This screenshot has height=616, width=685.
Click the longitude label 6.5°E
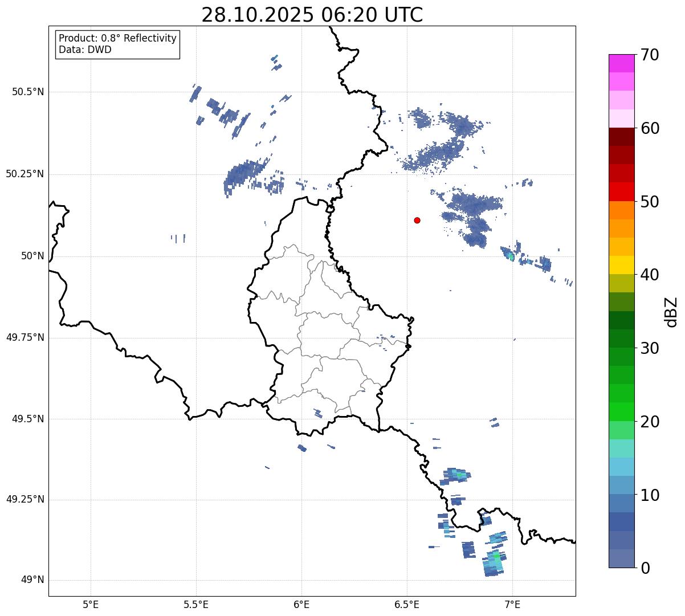pyautogui.click(x=407, y=604)
